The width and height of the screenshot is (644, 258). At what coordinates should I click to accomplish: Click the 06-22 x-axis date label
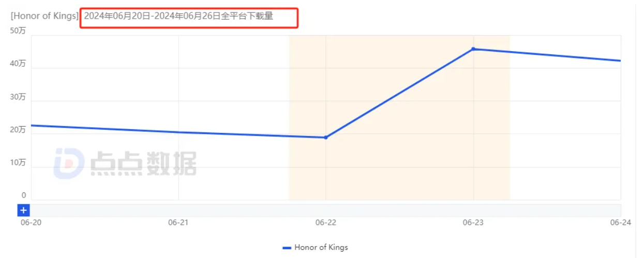click(x=326, y=222)
